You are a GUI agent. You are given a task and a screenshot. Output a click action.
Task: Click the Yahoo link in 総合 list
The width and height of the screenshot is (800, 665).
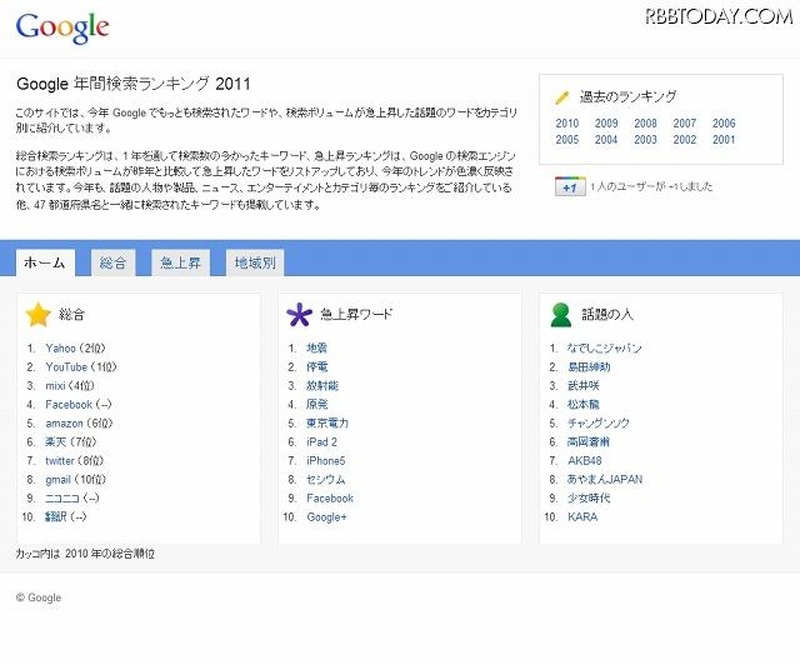point(60,348)
